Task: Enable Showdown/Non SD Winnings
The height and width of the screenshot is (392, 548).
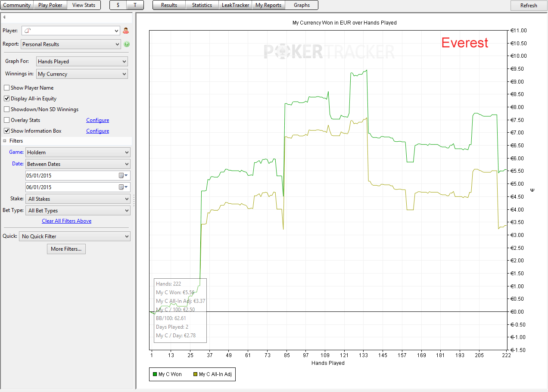Action: coord(7,109)
